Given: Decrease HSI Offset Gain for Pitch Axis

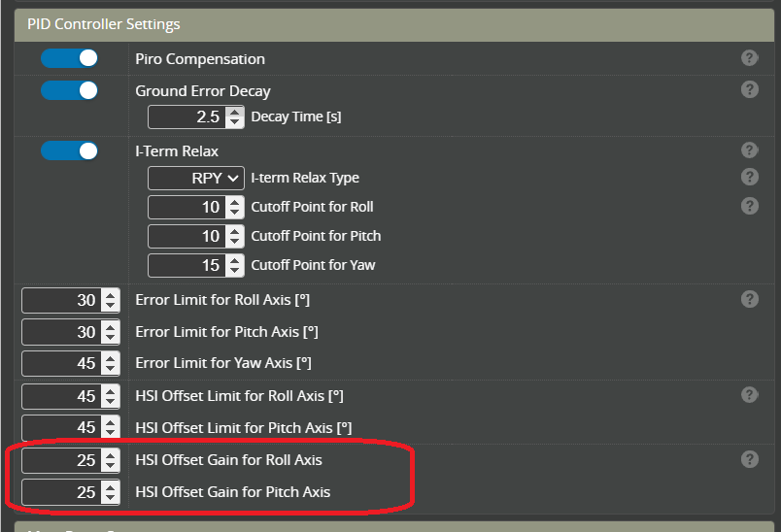Looking at the screenshot, I should [110, 498].
